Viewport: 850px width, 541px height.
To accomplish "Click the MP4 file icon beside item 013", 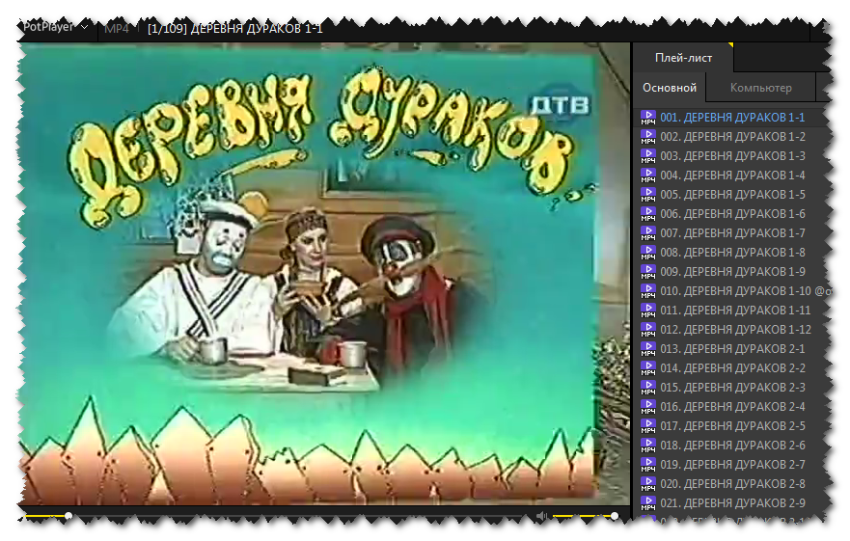I will click(x=648, y=349).
